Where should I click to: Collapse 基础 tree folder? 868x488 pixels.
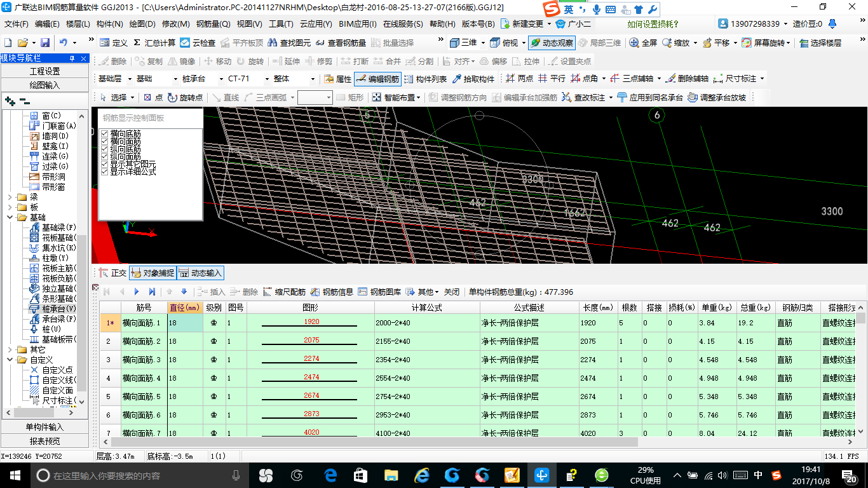(10, 217)
